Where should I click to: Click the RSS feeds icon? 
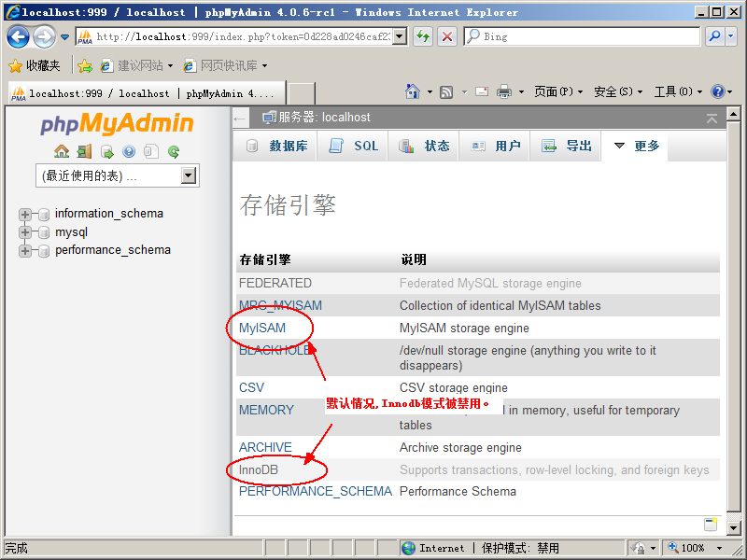pyautogui.click(x=446, y=91)
